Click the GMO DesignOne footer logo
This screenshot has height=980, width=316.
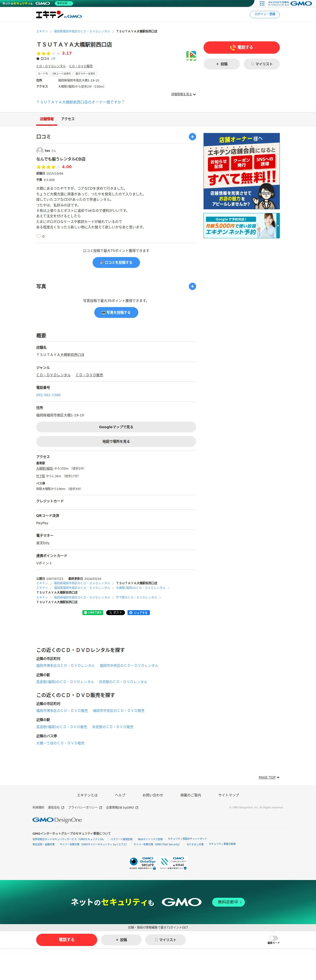click(x=57, y=820)
